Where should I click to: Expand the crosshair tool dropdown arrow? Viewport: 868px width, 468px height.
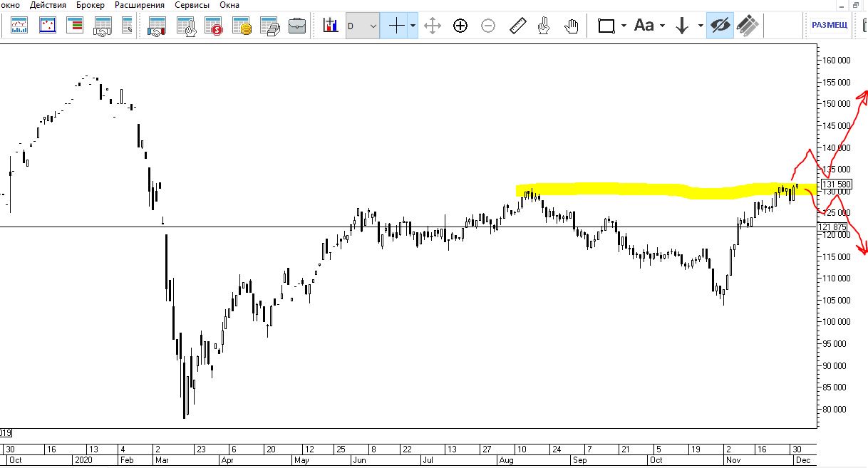413,26
